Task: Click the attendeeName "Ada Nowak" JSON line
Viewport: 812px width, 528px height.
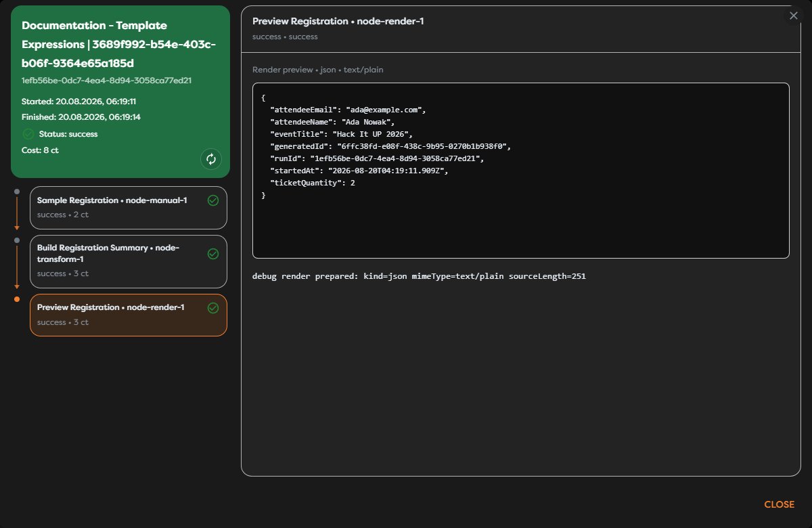Action: (332, 122)
